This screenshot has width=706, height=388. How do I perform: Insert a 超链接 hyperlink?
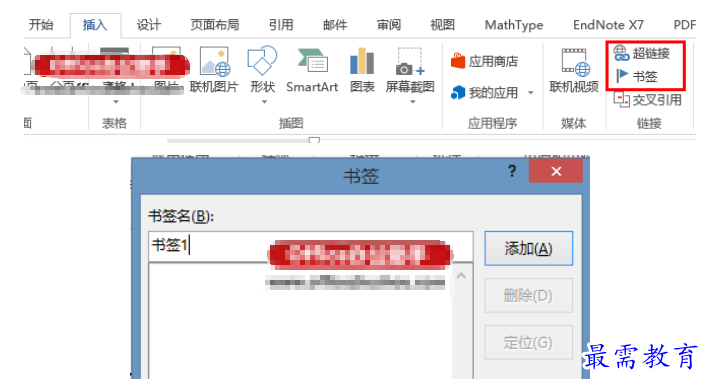(642, 53)
